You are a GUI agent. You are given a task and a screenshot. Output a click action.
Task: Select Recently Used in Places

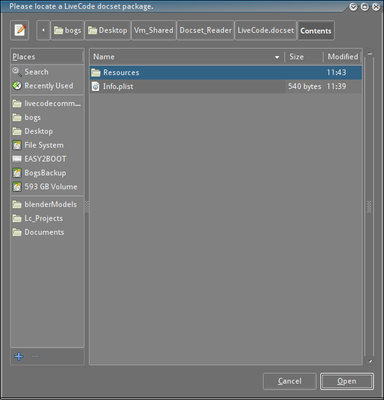(x=47, y=86)
